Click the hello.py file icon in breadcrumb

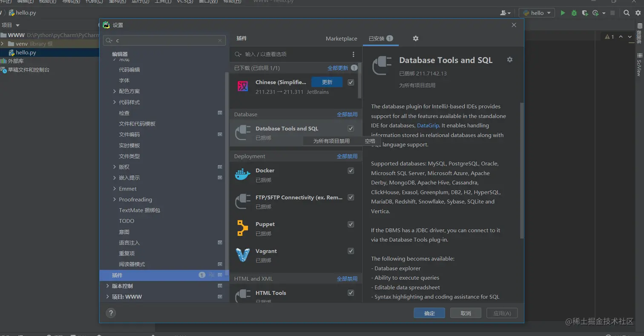(11, 13)
